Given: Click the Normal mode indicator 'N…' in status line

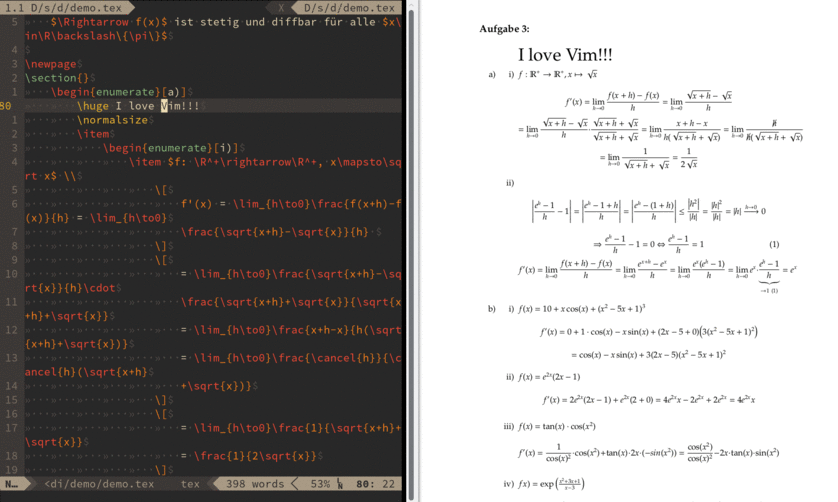Looking at the screenshot, I should click(x=12, y=484).
